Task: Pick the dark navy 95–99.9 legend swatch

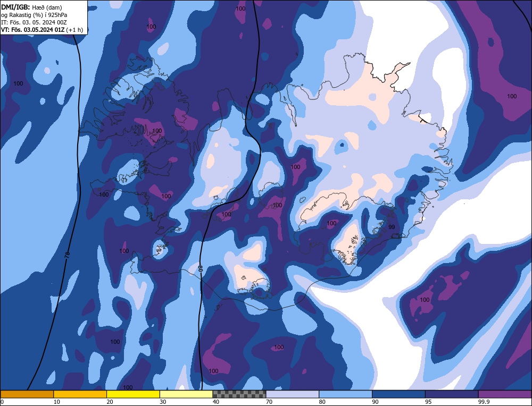Action: click(x=452, y=394)
